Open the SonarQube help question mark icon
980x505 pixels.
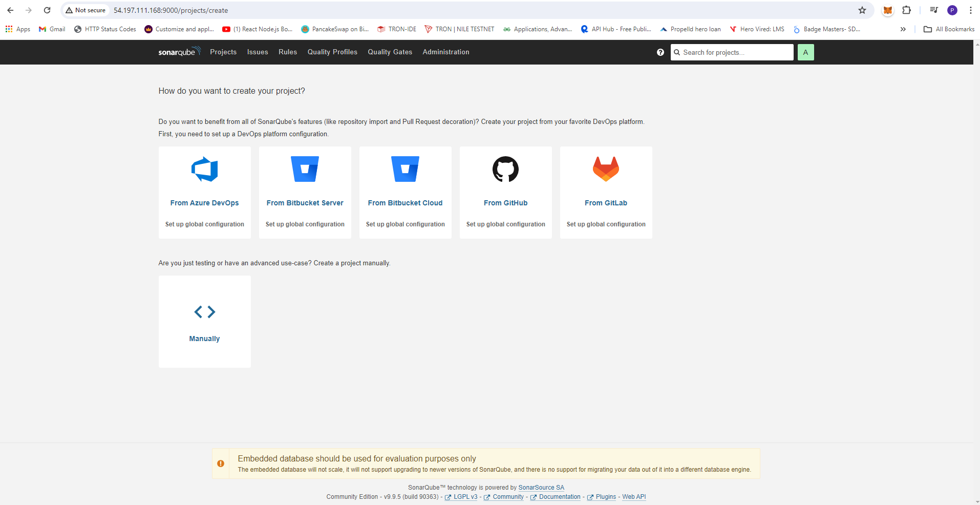(660, 52)
